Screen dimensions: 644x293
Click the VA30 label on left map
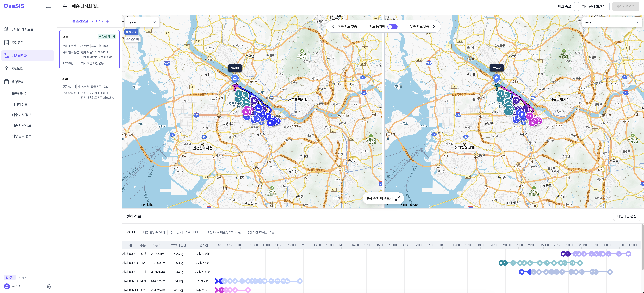[x=235, y=68]
